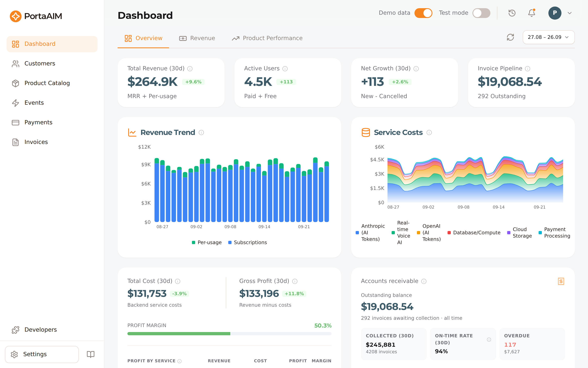Open Customers in the sidebar

[52, 64]
